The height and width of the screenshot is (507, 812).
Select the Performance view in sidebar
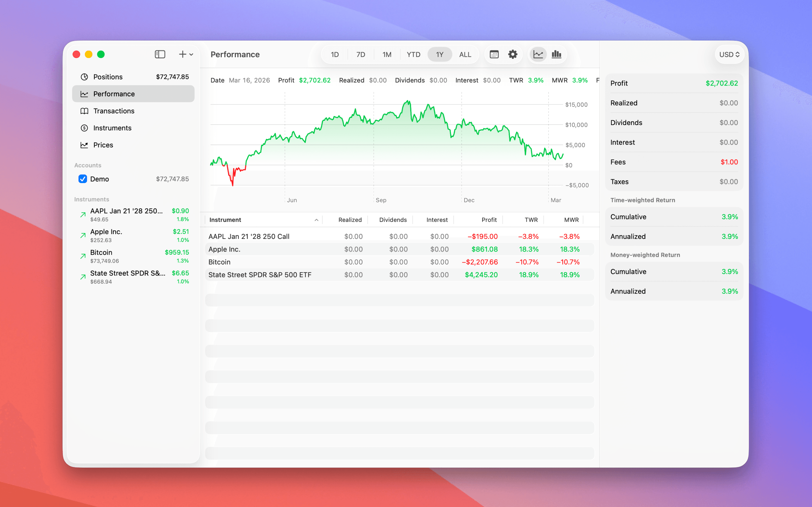114,94
